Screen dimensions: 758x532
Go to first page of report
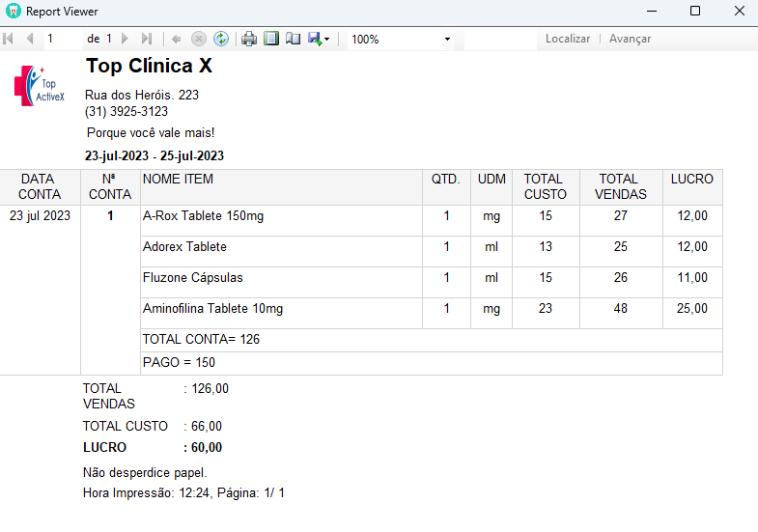[9, 39]
